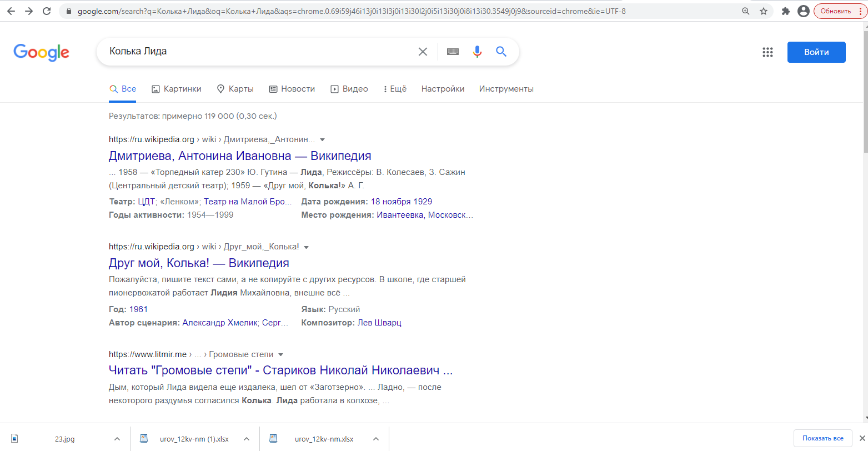Viewport: 868px width, 451px height.
Task: Follow the «Ленком» theater link
Action: (x=179, y=202)
